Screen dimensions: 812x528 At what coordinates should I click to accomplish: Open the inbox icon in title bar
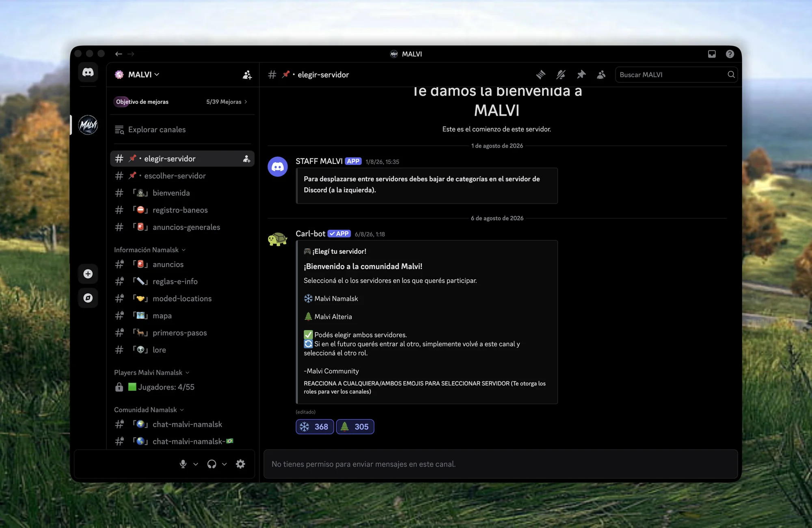pyautogui.click(x=712, y=54)
